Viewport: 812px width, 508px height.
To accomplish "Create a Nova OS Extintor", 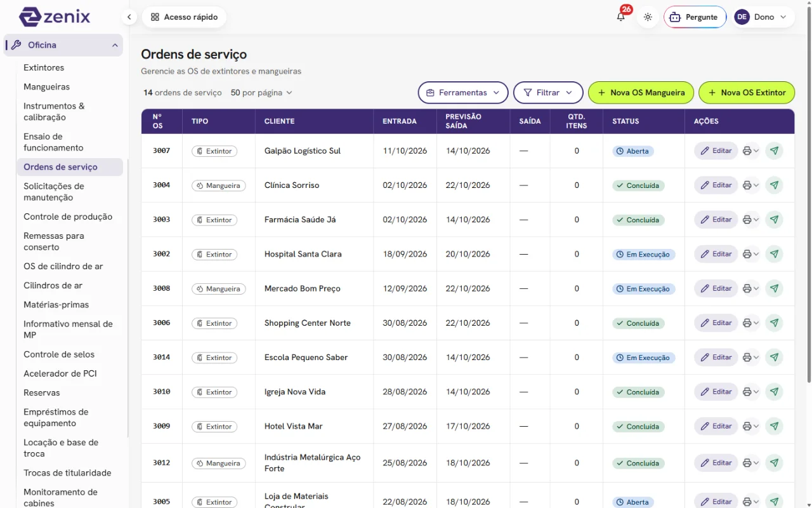I will pyautogui.click(x=747, y=93).
